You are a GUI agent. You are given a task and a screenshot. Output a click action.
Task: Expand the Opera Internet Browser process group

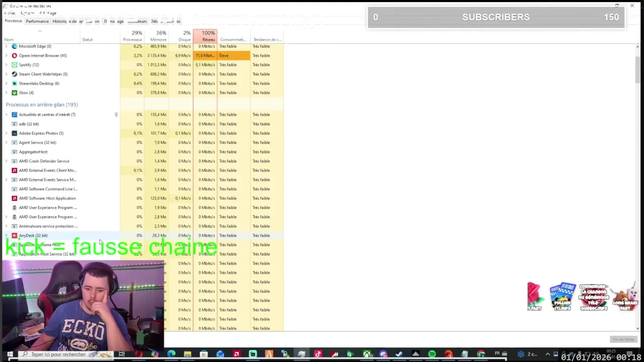pos(6,55)
